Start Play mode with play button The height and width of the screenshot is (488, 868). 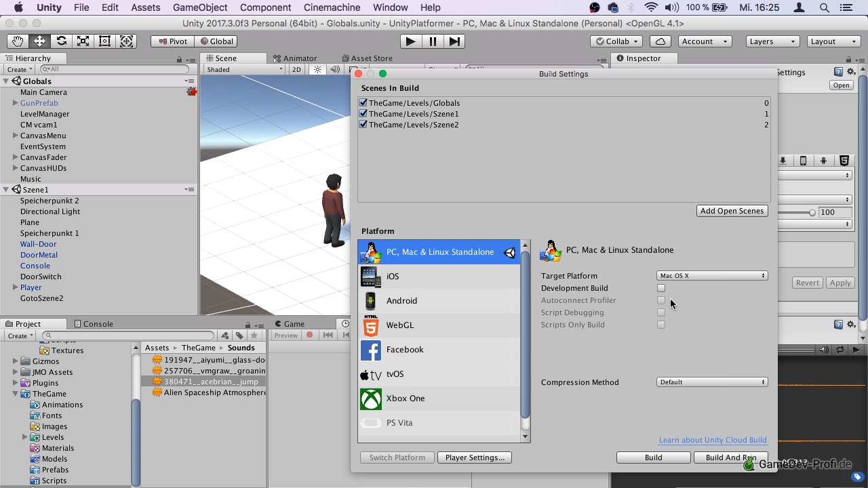click(410, 41)
